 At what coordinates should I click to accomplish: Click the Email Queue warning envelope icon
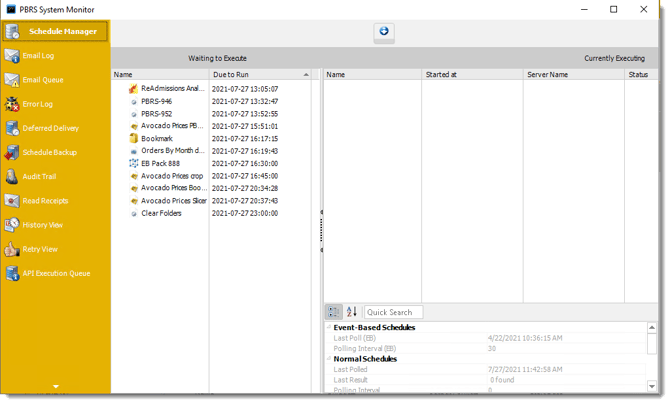click(12, 80)
